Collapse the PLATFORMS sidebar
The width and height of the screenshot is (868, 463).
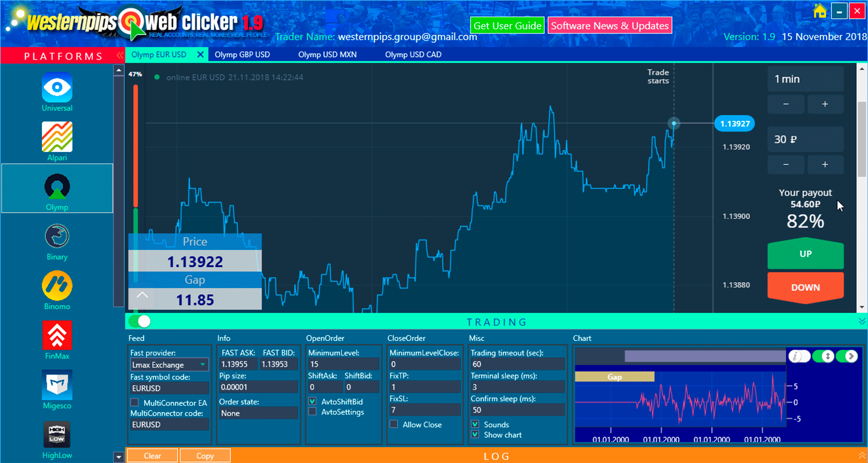point(120,55)
